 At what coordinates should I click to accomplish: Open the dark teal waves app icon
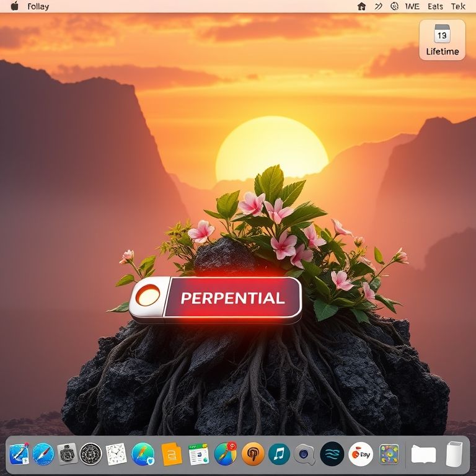click(x=332, y=454)
